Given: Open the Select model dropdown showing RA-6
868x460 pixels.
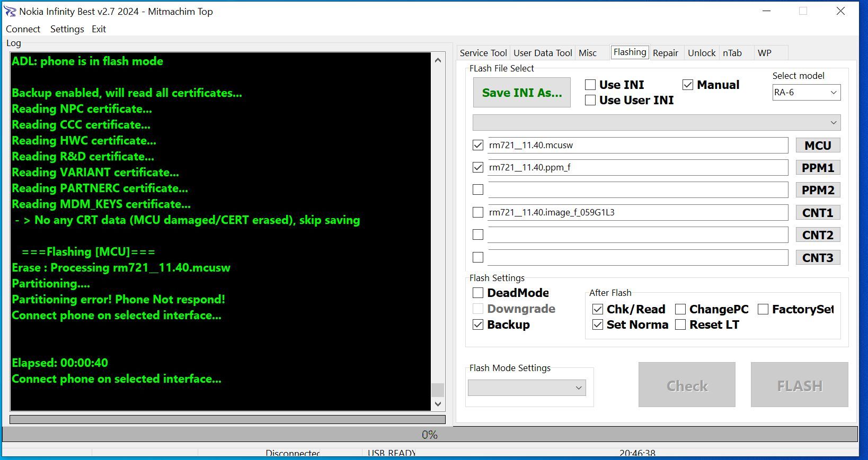Looking at the screenshot, I should [x=806, y=92].
